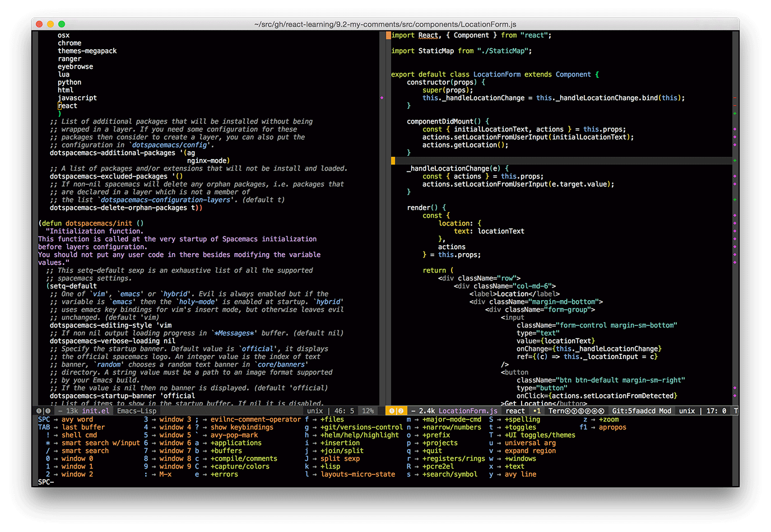Screen dimensions: 771x532
Task: Select the shell cmd which-key entry
Action: coord(79,435)
